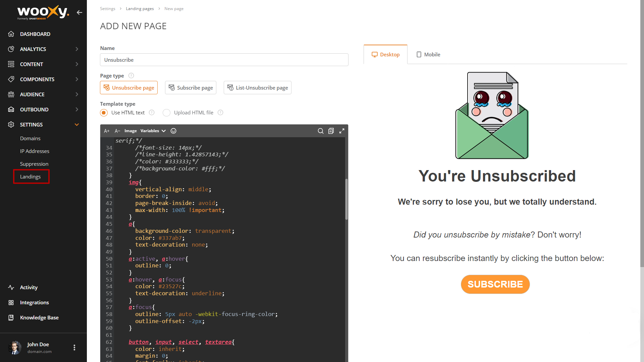Viewport: 644px width, 362px height.
Task: Switch page type to Subscribe page
Action: pyautogui.click(x=191, y=88)
